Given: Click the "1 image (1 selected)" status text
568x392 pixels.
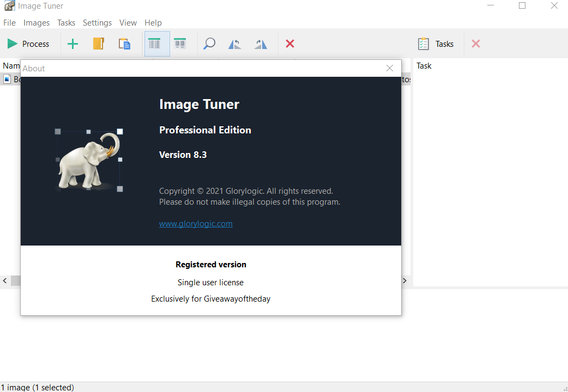Looking at the screenshot, I should (37, 387).
